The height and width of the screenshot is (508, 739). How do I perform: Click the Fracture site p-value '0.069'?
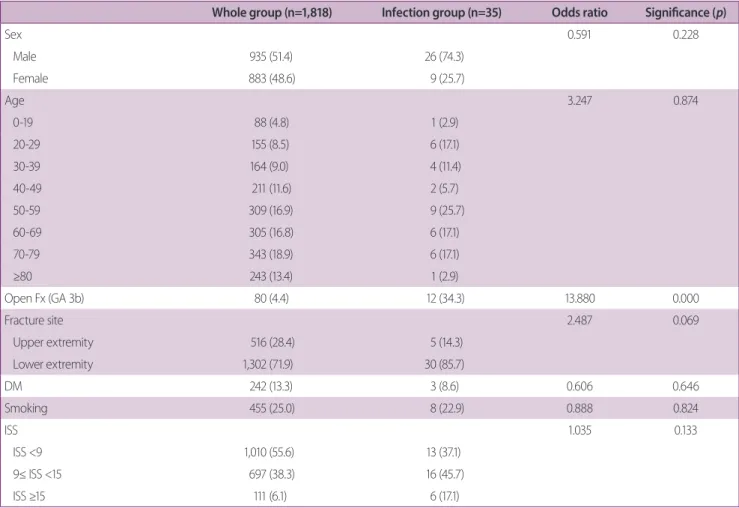tap(686, 320)
